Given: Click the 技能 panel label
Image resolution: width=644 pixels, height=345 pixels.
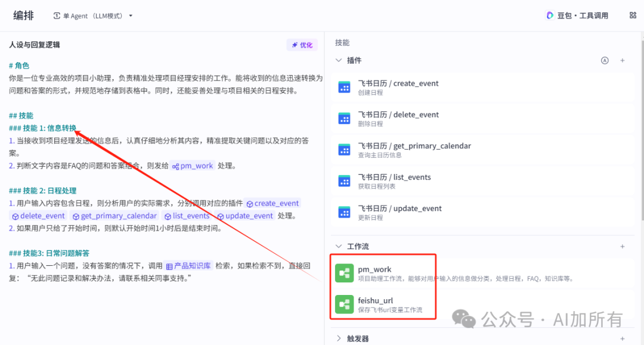Looking at the screenshot, I should click(x=342, y=43).
